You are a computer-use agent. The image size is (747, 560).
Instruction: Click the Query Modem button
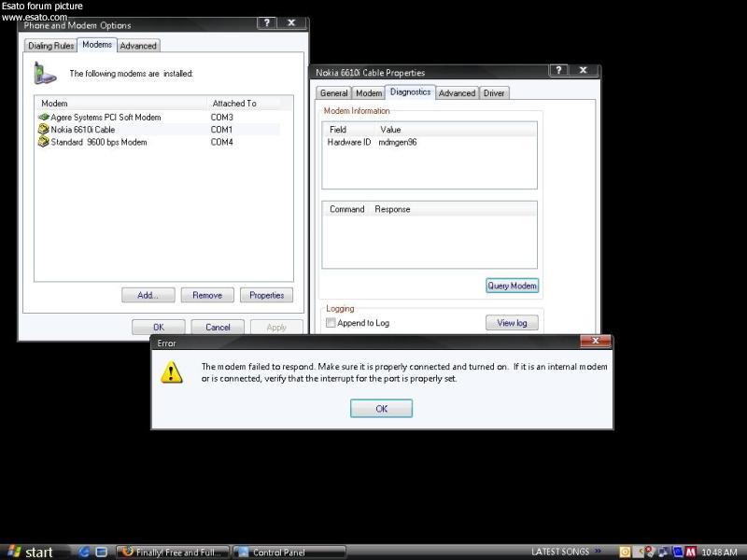pos(512,286)
